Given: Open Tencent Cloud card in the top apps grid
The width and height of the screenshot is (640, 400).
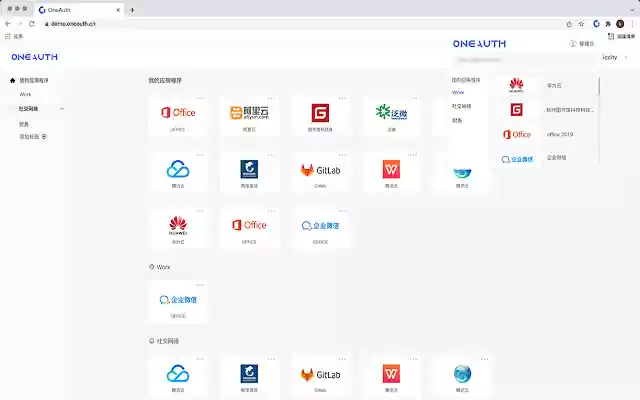Looking at the screenshot, I should click(x=178, y=172).
